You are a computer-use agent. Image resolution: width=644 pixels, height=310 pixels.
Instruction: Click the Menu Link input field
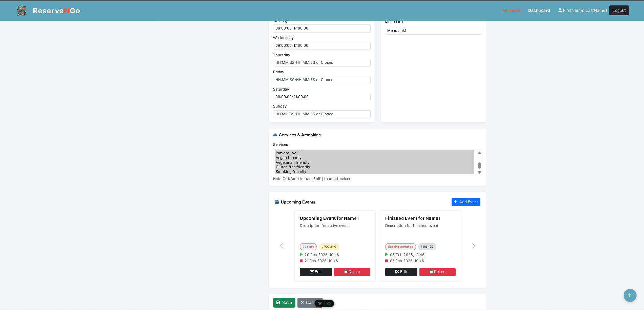pos(433,31)
